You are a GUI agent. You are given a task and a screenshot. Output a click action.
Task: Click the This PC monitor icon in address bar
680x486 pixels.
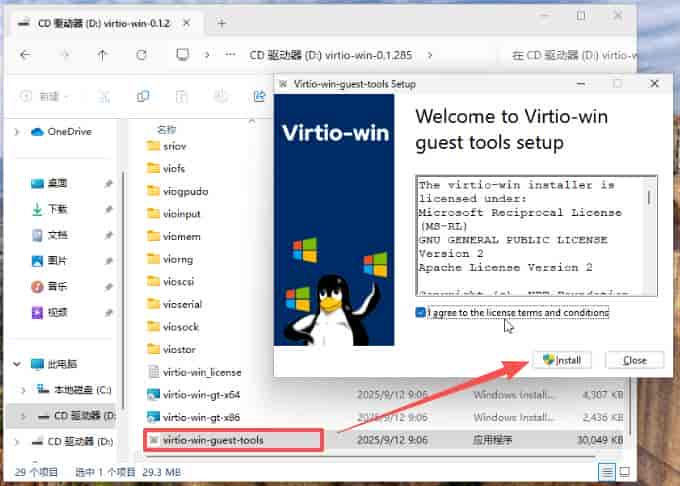(x=183, y=55)
